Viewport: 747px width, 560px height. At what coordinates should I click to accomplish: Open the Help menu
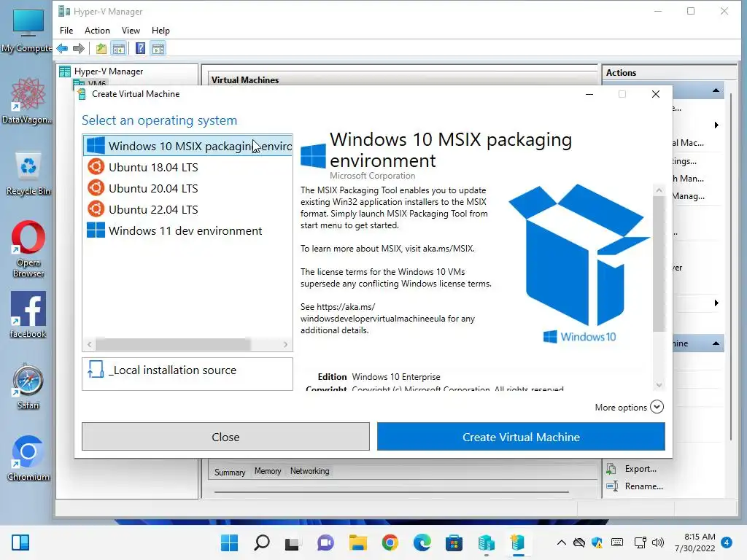point(160,31)
